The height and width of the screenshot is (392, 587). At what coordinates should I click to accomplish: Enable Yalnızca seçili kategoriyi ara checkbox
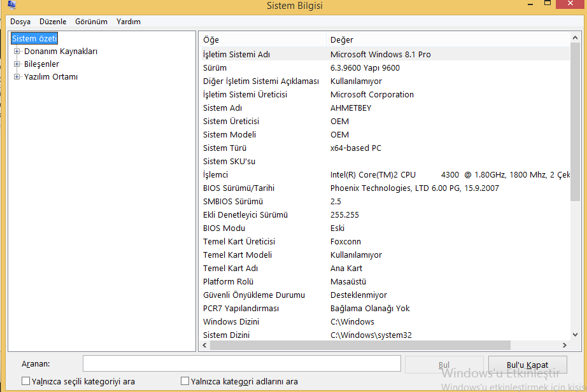click(x=26, y=381)
